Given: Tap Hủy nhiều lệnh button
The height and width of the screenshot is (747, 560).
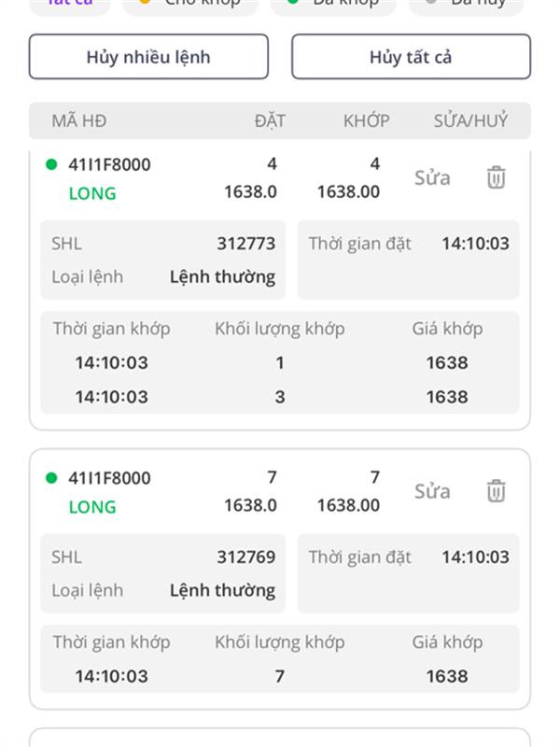Looking at the screenshot, I should [148, 57].
